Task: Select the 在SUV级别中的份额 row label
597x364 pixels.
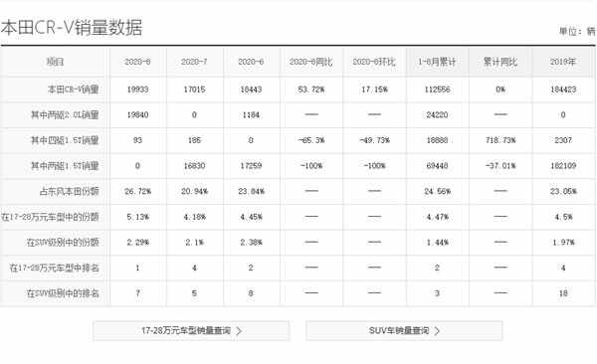Action: pos(63,242)
